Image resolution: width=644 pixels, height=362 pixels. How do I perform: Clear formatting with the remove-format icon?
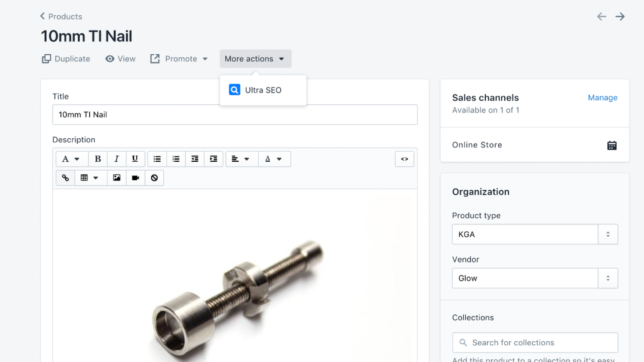tap(154, 178)
